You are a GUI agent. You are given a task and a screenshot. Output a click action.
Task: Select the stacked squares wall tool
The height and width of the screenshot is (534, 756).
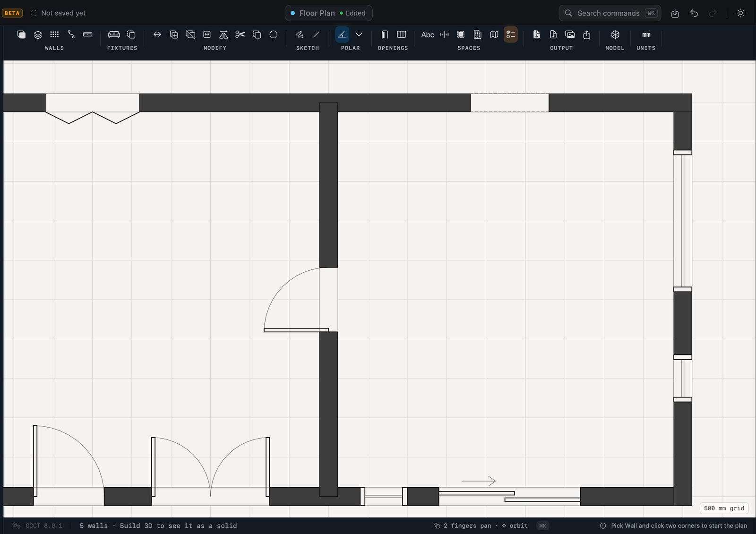(x=21, y=34)
